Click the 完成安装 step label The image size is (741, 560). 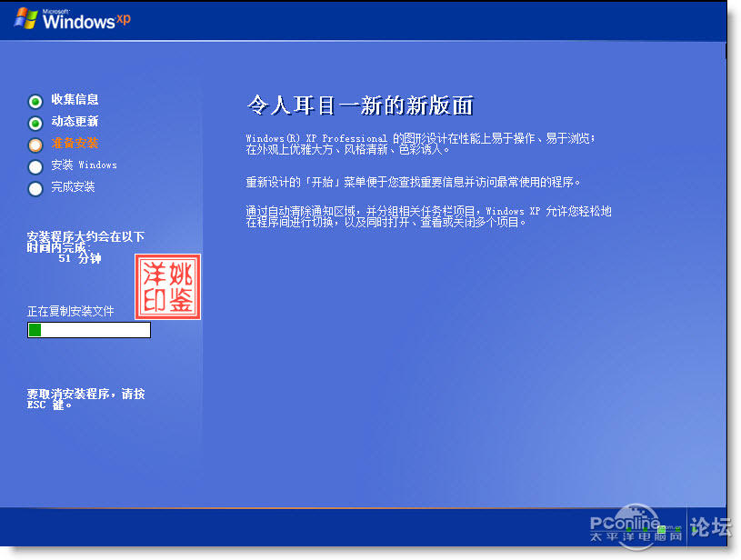click(73, 186)
